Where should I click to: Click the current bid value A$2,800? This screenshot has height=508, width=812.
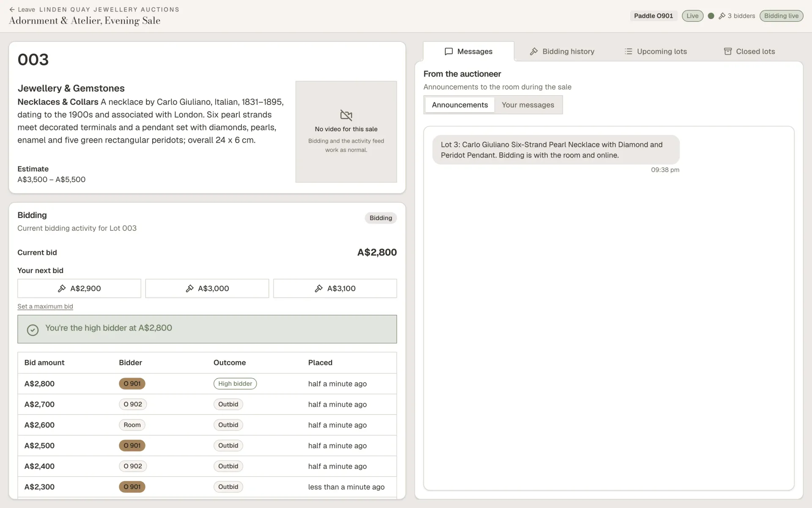point(377,252)
